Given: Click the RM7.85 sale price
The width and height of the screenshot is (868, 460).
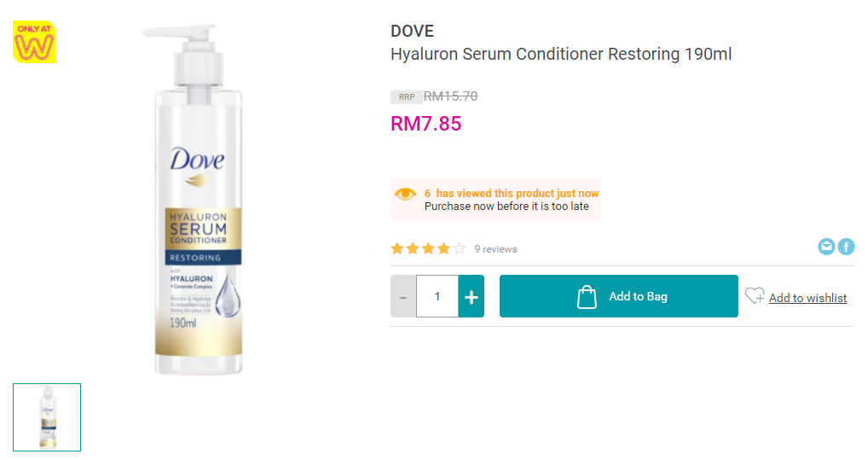Looking at the screenshot, I should tap(425, 124).
